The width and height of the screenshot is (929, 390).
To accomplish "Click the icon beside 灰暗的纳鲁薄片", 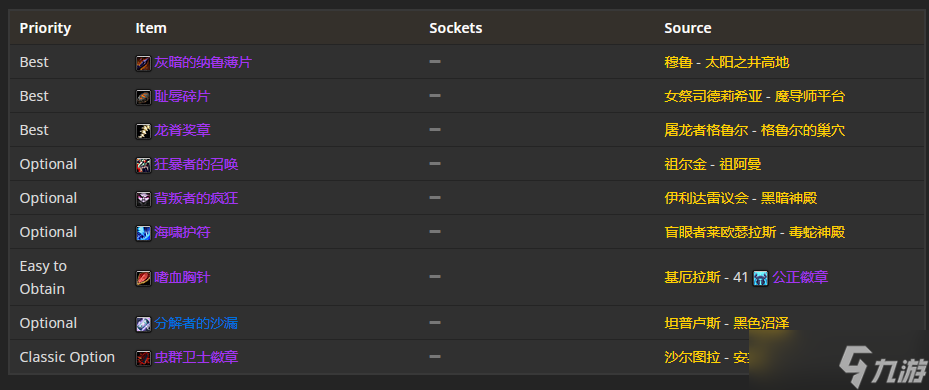I will pyautogui.click(x=143, y=63).
